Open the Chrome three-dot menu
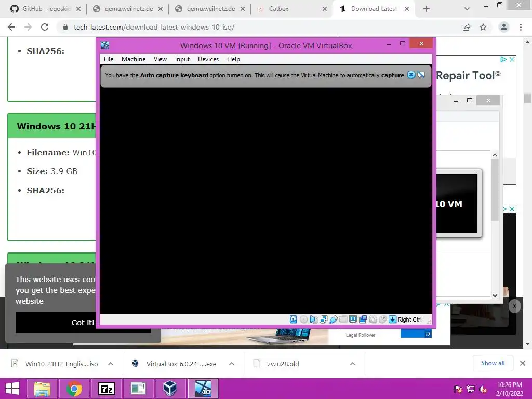Image resolution: width=532 pixels, height=399 pixels. coord(521,27)
